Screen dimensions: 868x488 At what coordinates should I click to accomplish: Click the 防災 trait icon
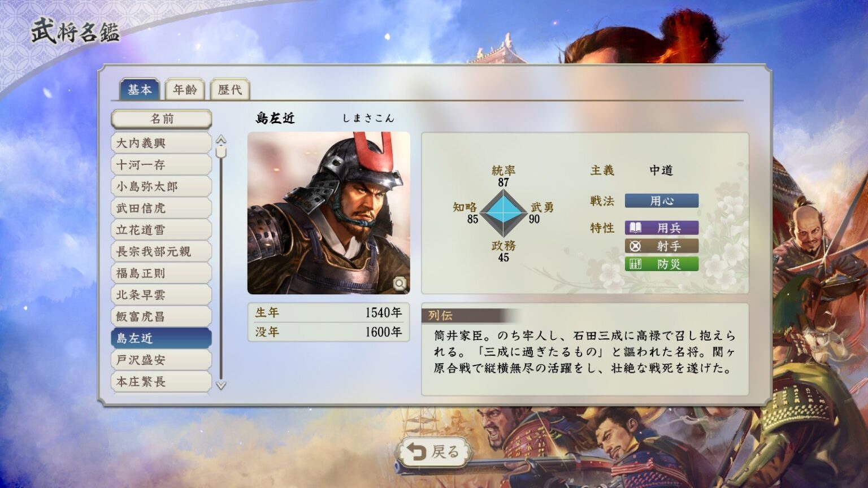[636, 264]
